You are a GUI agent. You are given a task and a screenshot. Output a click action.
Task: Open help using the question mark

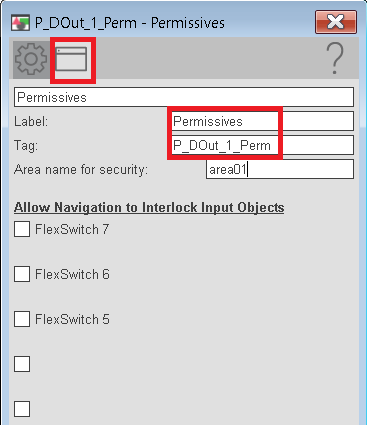point(334,59)
